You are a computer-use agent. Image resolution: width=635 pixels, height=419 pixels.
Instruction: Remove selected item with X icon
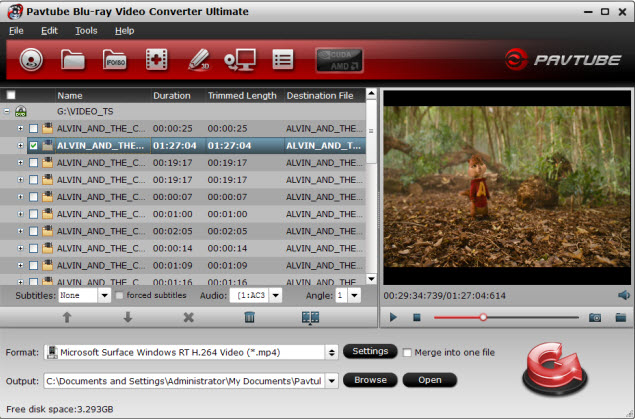coord(189,317)
